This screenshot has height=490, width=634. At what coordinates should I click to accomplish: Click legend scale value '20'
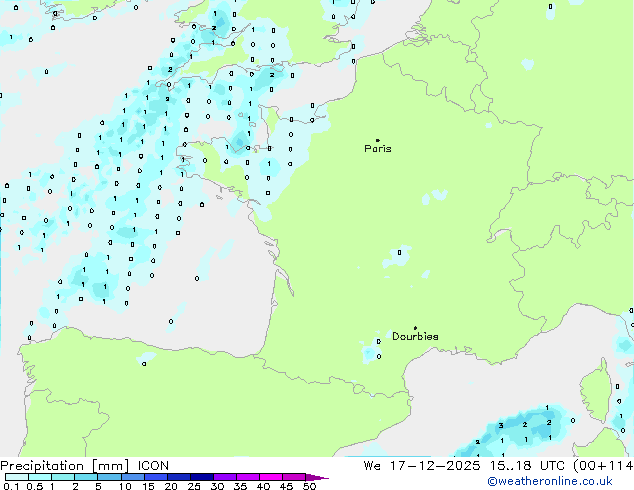click(x=171, y=486)
